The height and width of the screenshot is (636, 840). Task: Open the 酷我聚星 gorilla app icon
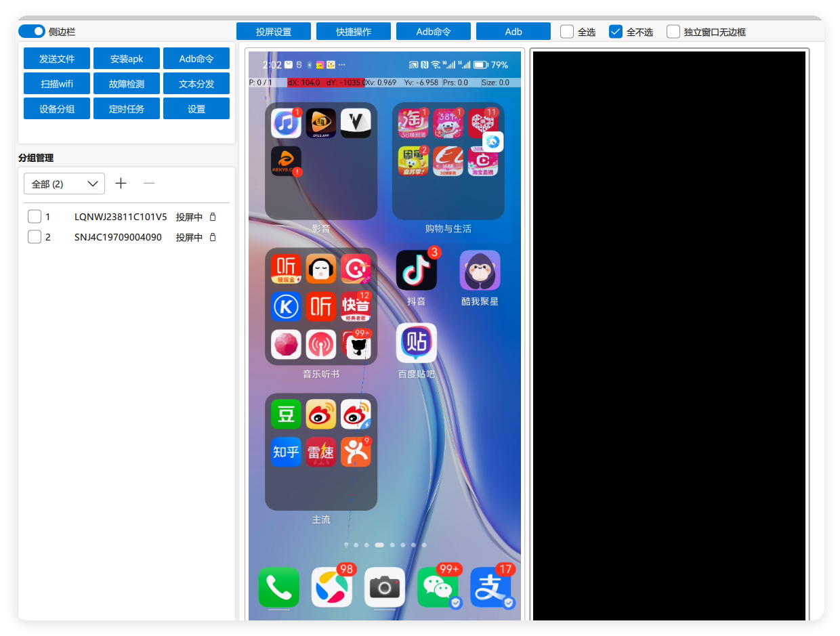480,270
